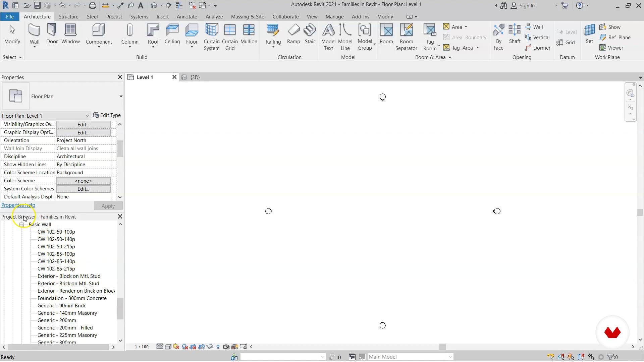644x362 pixels.
Task: Select the Floor tool
Action: [x=192, y=35]
